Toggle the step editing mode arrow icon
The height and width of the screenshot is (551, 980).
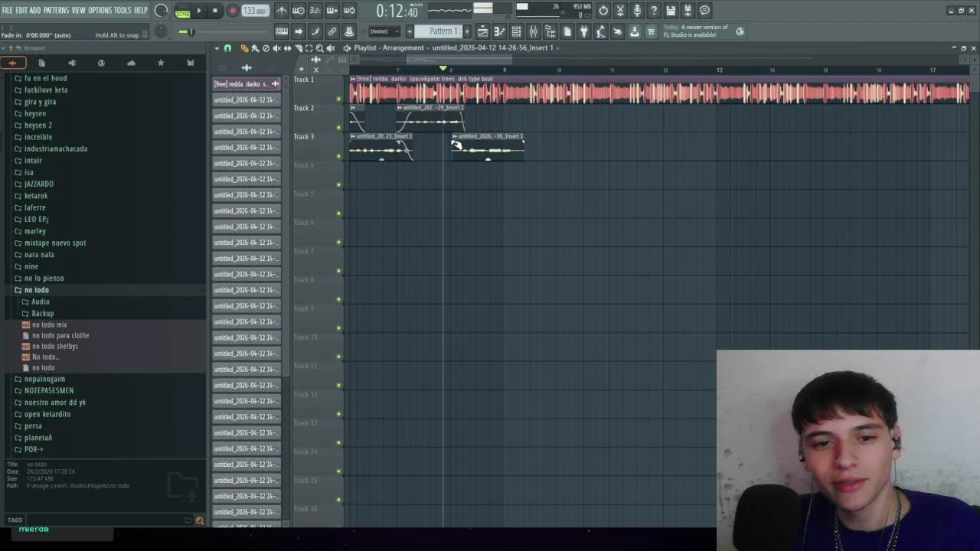(299, 31)
